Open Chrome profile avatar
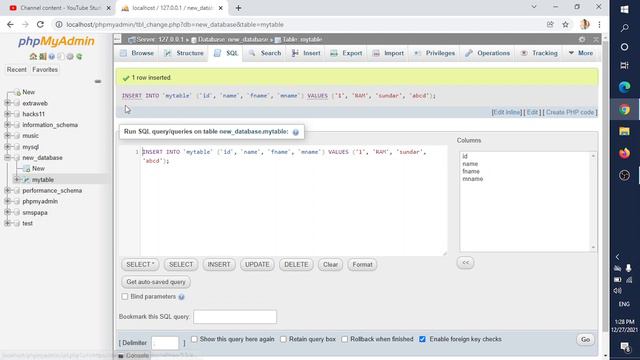Screen dimensions: 640x360 [584, 24]
